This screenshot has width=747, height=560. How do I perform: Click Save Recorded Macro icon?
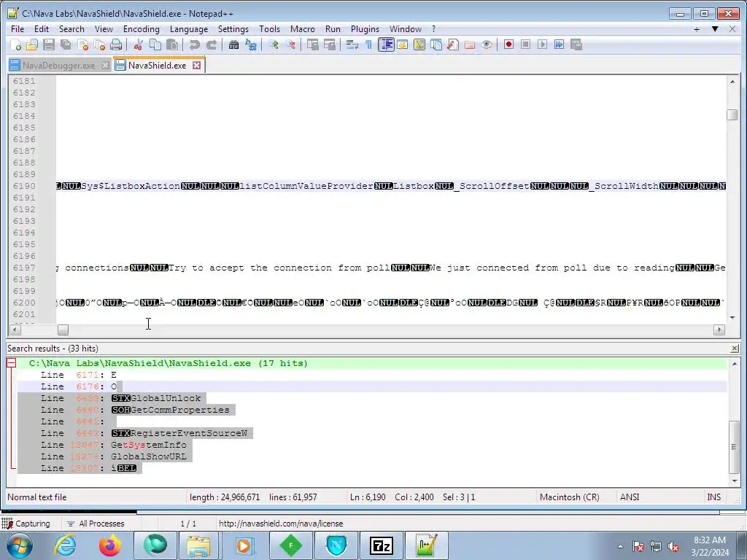coord(576,44)
